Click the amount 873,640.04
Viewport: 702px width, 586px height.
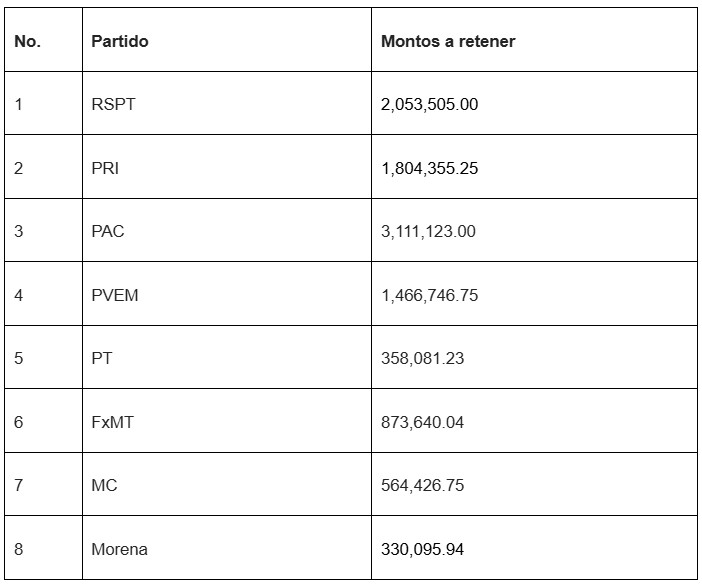click(x=422, y=422)
